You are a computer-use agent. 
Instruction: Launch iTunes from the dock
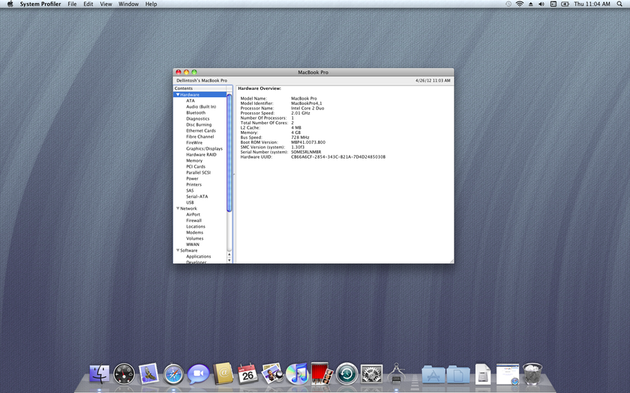pos(297,374)
